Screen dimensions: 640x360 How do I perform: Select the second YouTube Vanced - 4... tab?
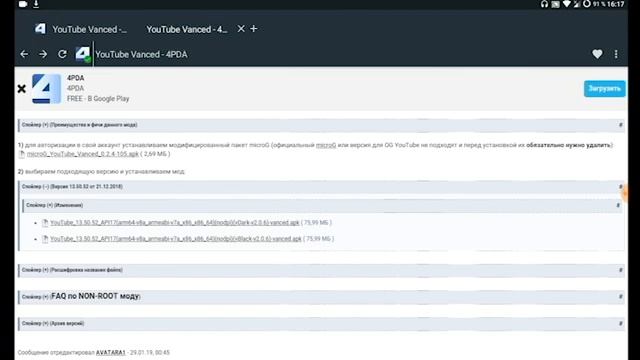[x=187, y=29]
